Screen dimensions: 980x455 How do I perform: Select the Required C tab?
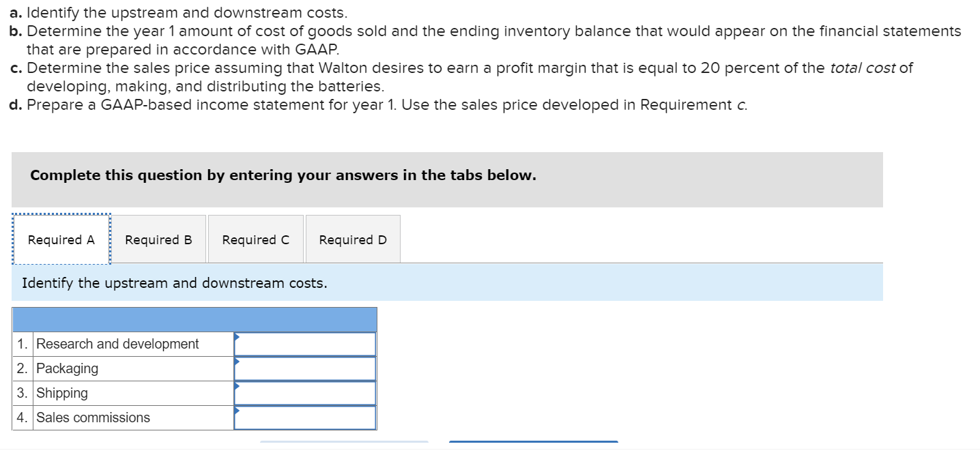pyautogui.click(x=255, y=239)
